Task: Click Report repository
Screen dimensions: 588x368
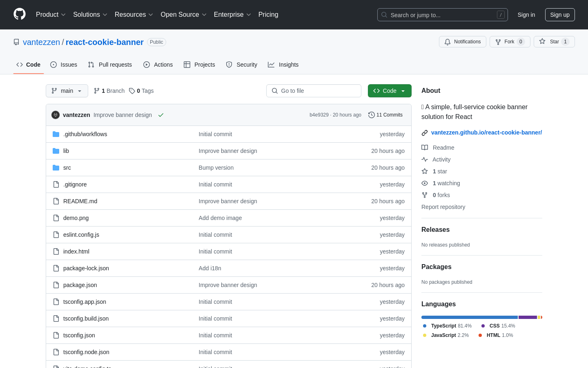Action: tap(443, 207)
